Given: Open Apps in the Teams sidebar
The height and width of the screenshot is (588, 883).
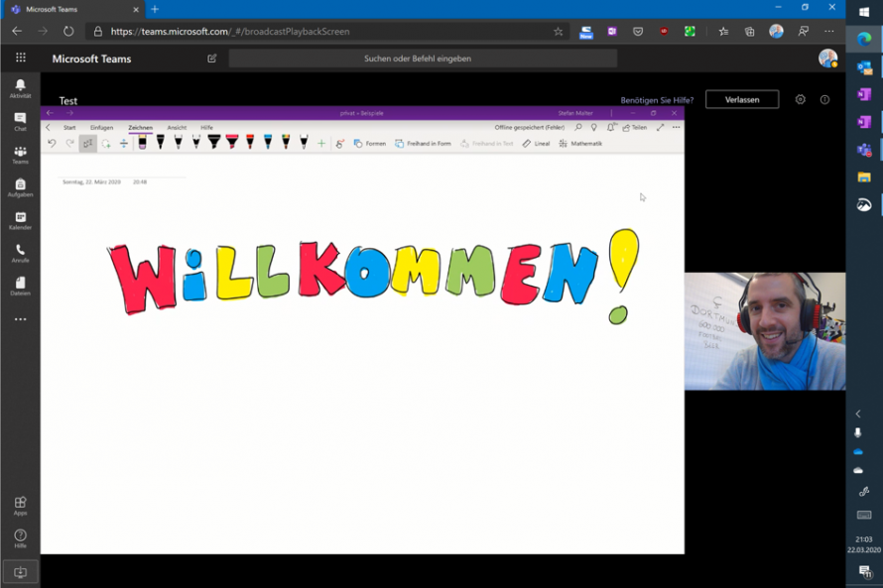Looking at the screenshot, I should click(20, 506).
